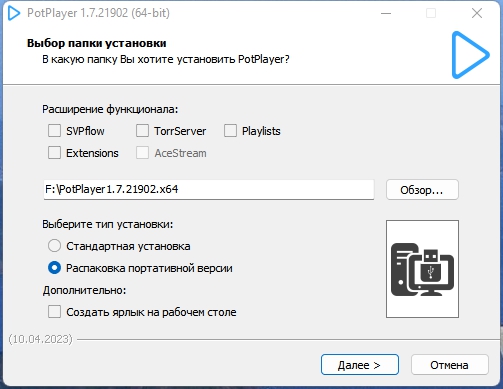The image size is (503, 389).
Task: Select Стандартная установка radio button
Action: tap(54, 246)
